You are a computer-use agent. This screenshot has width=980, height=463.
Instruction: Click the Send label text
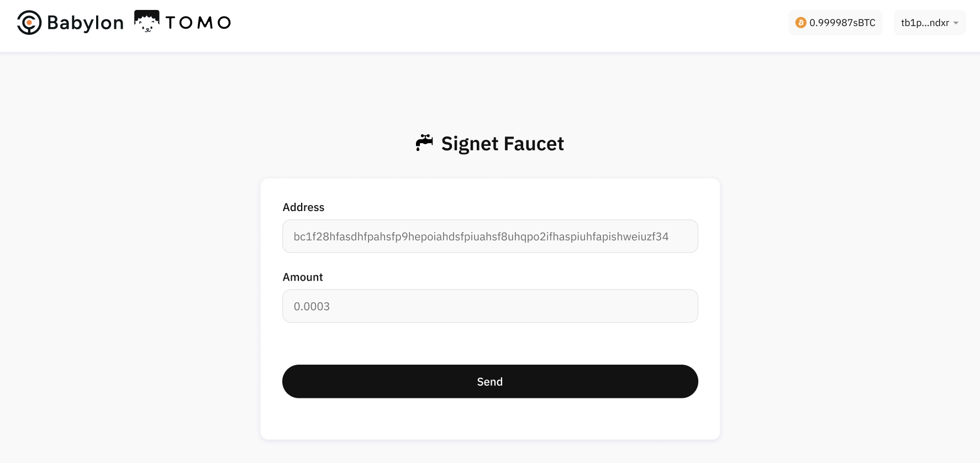click(490, 382)
